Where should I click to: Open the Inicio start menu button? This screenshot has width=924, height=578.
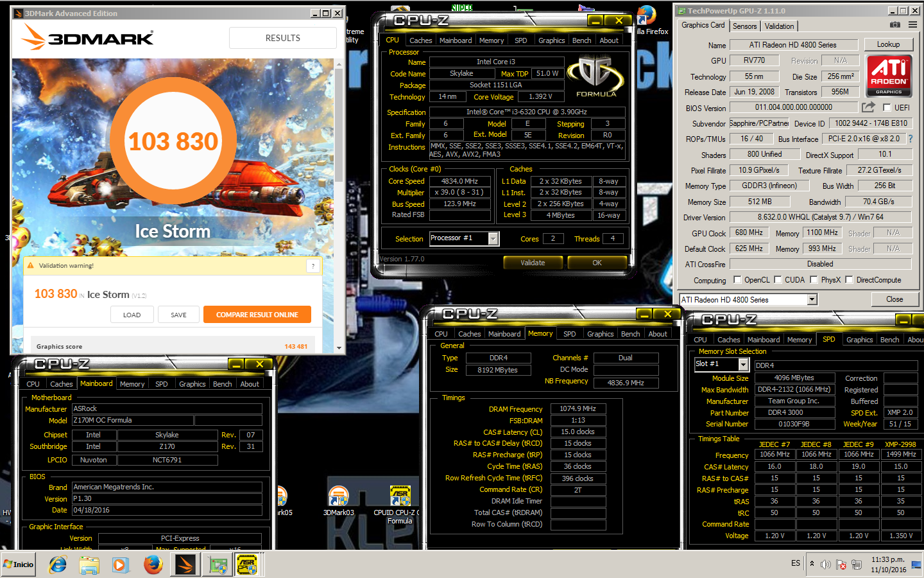pyautogui.click(x=19, y=565)
